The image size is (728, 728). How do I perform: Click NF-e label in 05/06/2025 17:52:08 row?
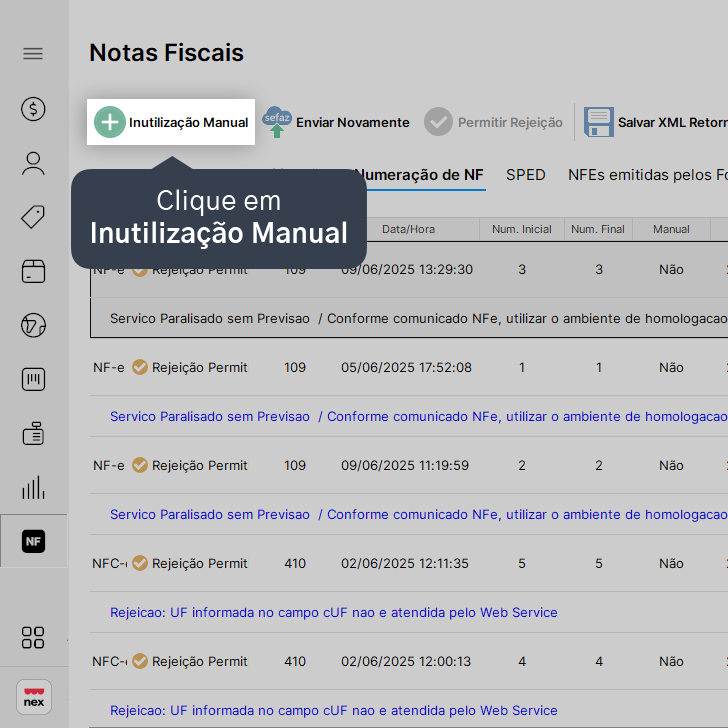coord(109,367)
